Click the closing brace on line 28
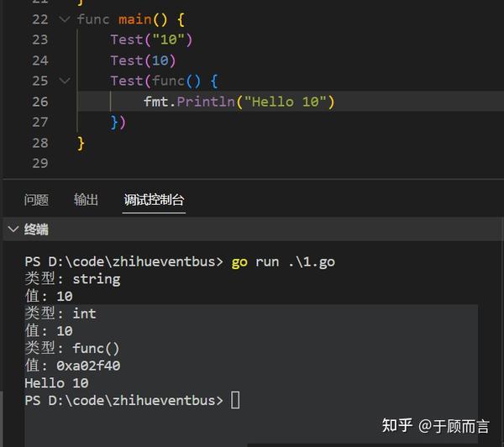This screenshot has width=504, height=447. tap(81, 143)
